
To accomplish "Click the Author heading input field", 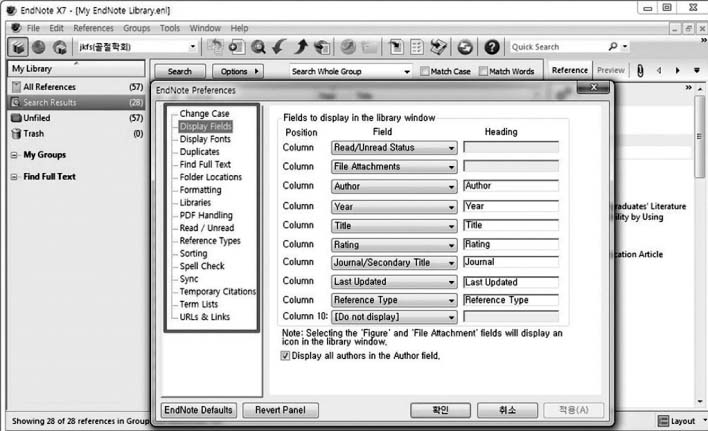I will coord(511,186).
